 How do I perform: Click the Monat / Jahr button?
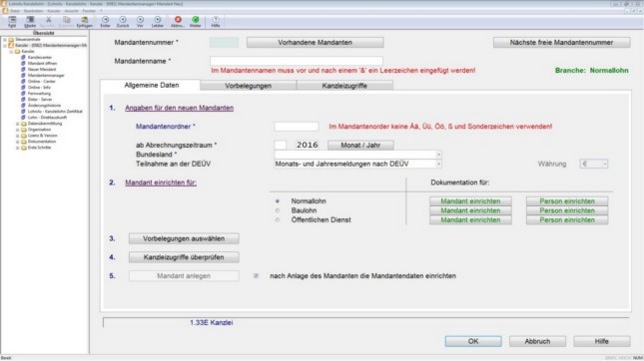click(x=360, y=145)
